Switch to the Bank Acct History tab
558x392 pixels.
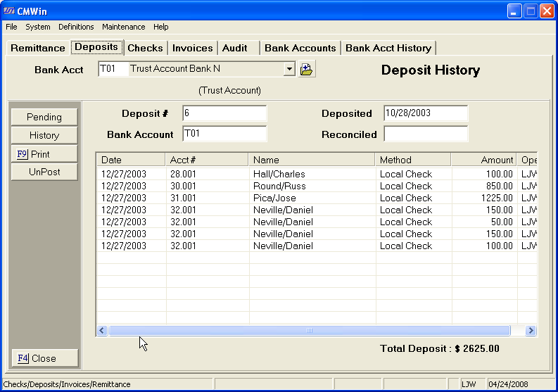388,48
